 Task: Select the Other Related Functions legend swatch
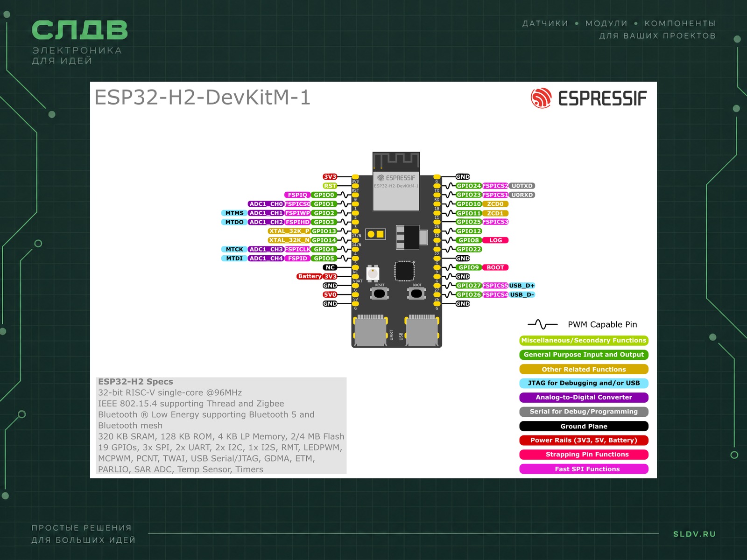584,369
